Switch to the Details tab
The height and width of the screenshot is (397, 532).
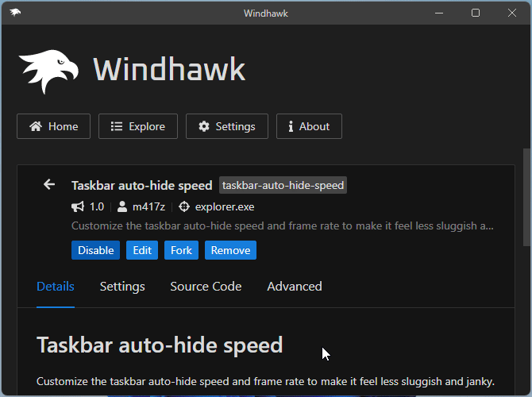[x=56, y=287]
